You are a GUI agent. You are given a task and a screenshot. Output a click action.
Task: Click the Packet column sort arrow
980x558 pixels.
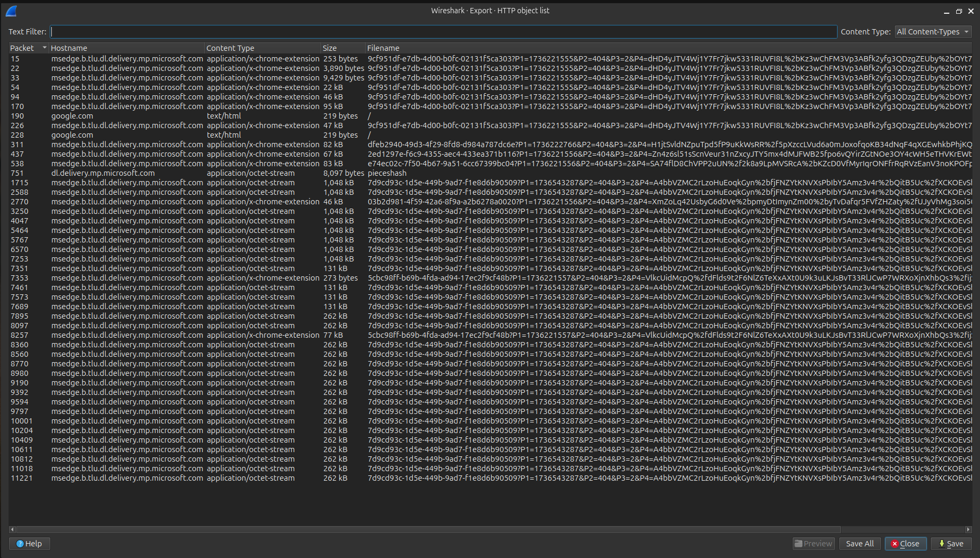pos(44,48)
